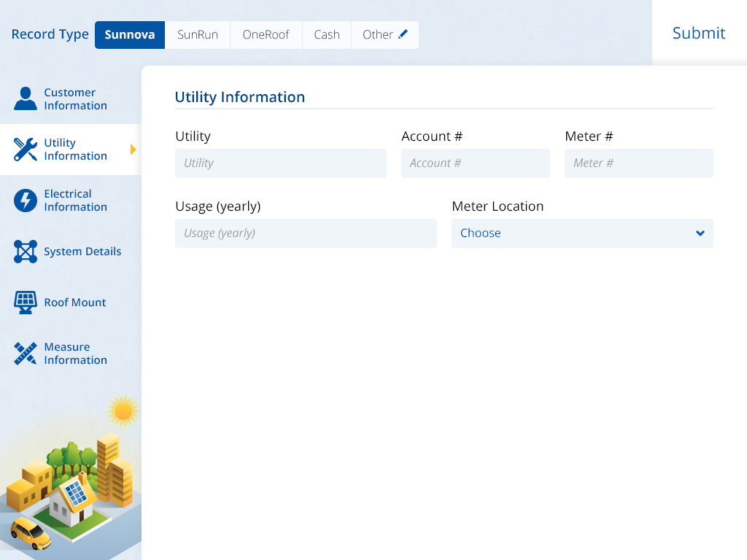Go to the Electrical Information section
Image resolution: width=747 pixels, height=560 pixels.
(x=71, y=200)
